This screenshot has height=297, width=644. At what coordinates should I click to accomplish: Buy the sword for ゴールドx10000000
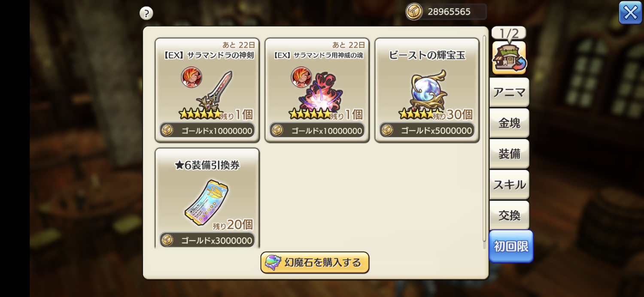click(207, 130)
